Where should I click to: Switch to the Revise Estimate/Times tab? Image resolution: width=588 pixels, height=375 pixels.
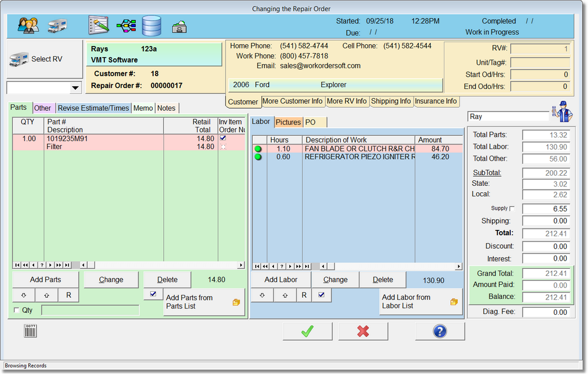(93, 108)
